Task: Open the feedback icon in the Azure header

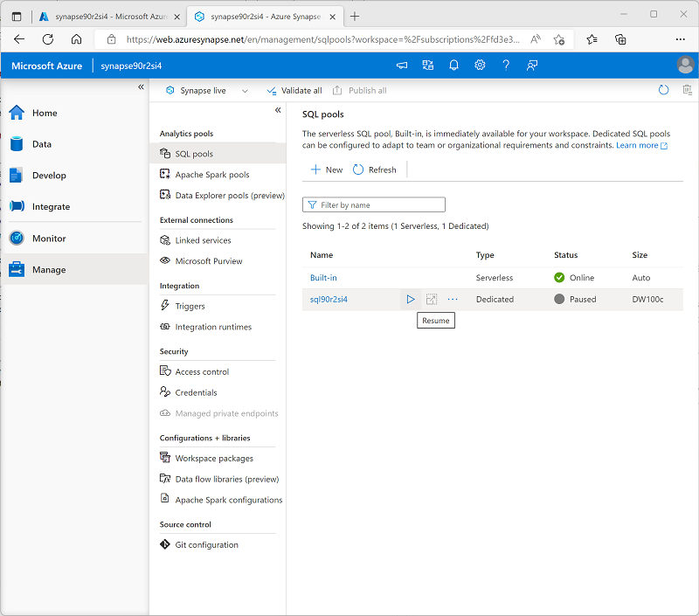Action: pos(532,66)
